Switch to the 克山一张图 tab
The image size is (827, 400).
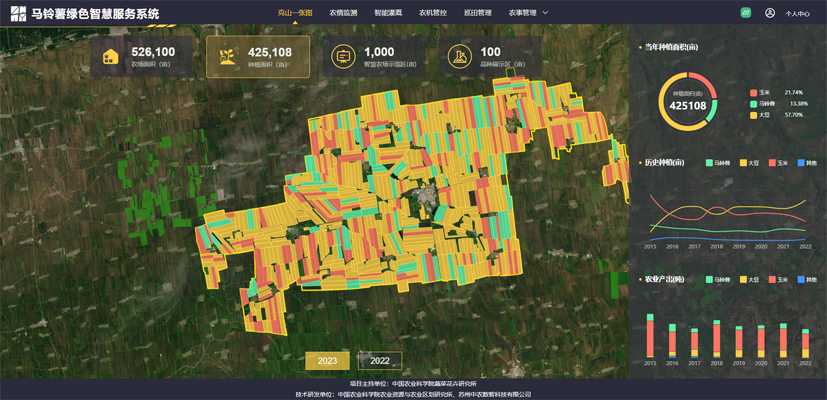(295, 13)
